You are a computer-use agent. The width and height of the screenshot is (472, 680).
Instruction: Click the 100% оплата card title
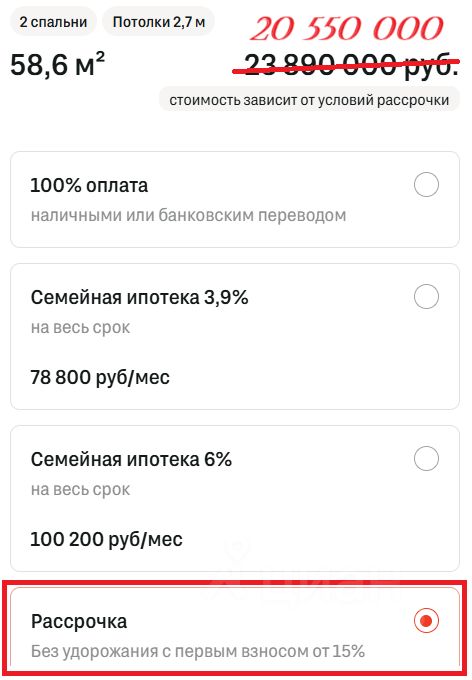[x=89, y=186]
